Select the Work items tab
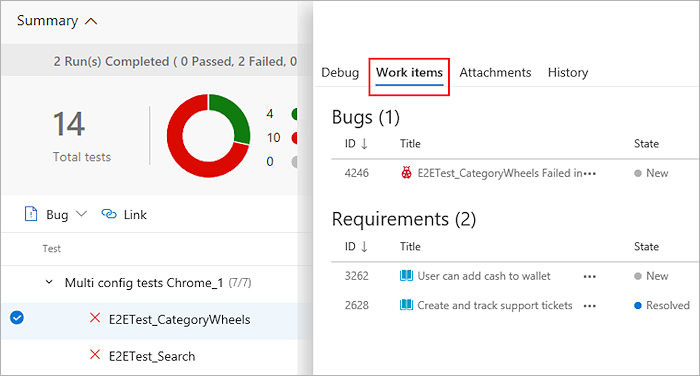This screenshot has height=376, width=700. point(409,73)
